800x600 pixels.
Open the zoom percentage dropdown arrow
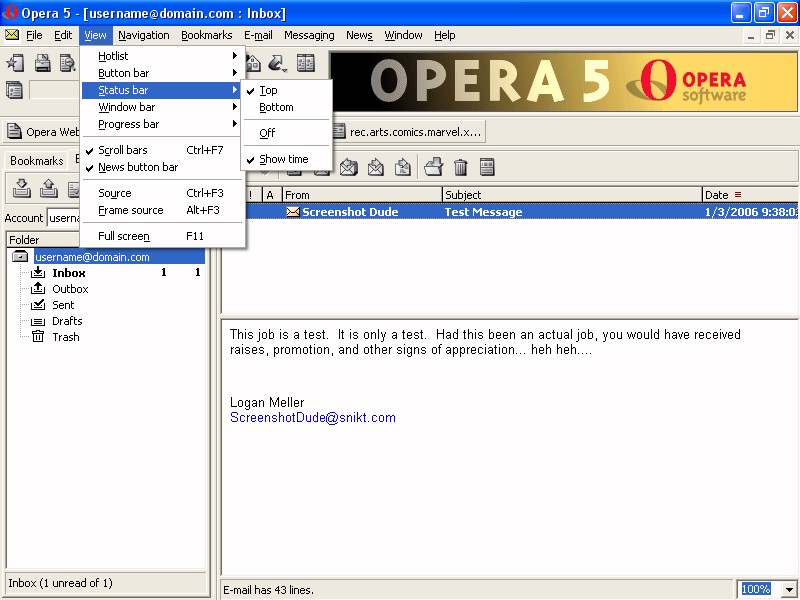pyautogui.click(x=789, y=589)
